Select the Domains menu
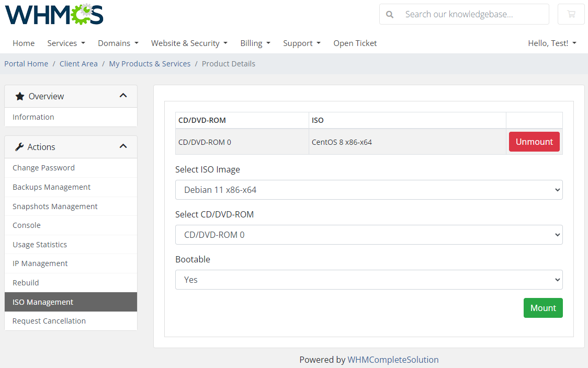Screen dimensions: 588x368 [118, 43]
